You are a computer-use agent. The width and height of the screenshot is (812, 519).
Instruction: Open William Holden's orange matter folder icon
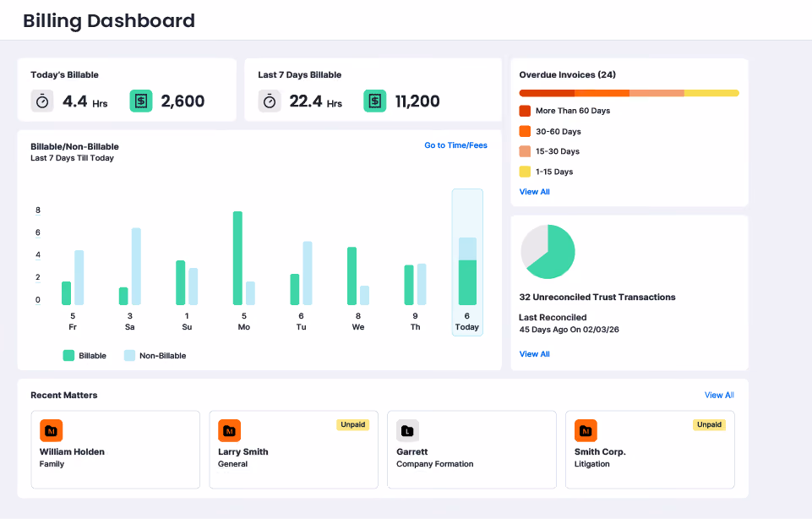point(52,430)
